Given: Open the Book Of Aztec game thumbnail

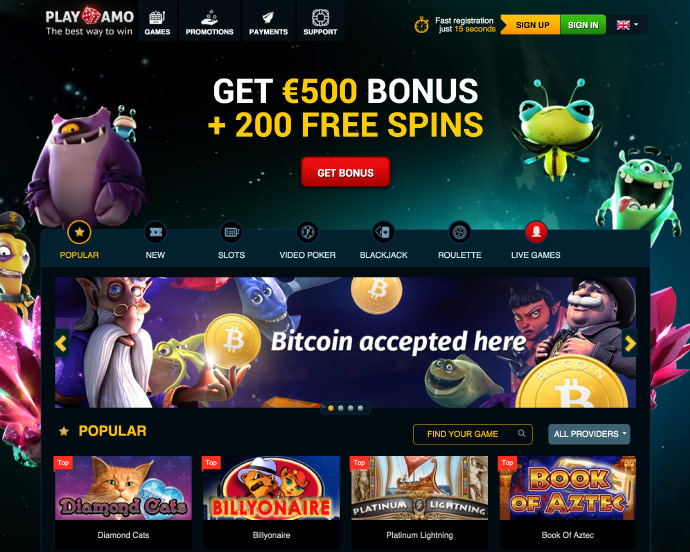Looking at the screenshot, I should [568, 488].
